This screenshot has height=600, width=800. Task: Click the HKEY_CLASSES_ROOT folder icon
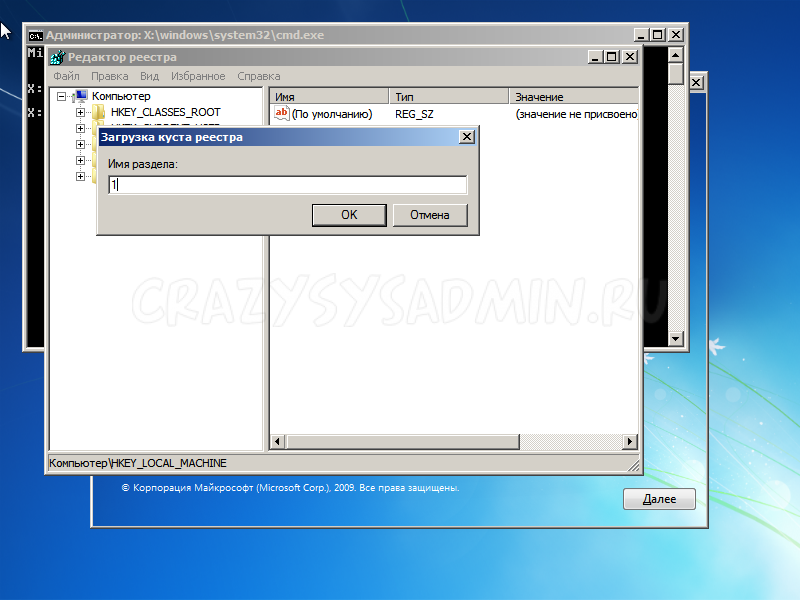[x=98, y=113]
